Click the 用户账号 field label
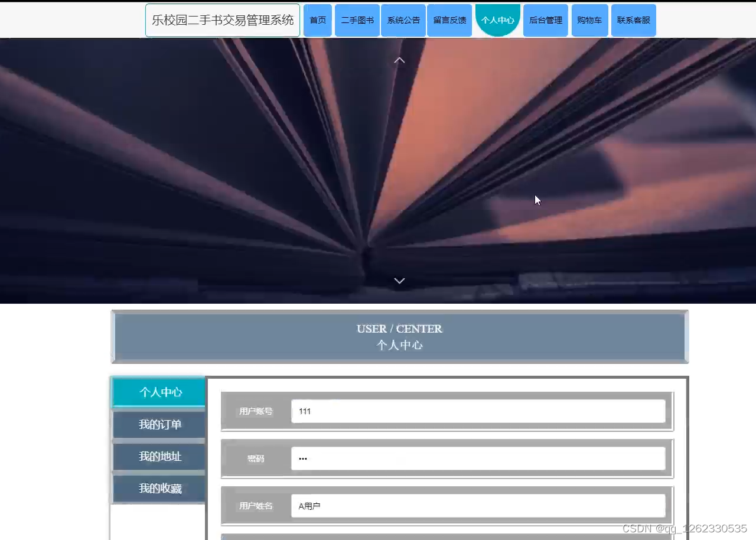This screenshot has width=756, height=540. [x=256, y=411]
